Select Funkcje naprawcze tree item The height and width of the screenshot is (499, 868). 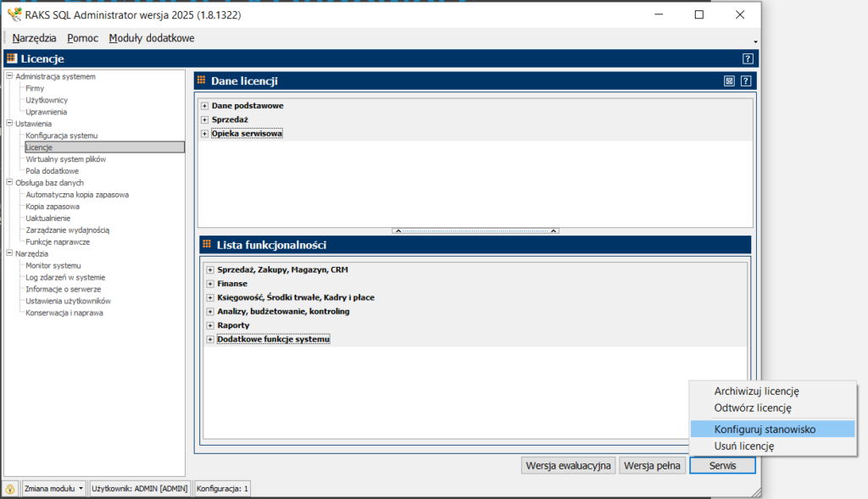tap(58, 241)
